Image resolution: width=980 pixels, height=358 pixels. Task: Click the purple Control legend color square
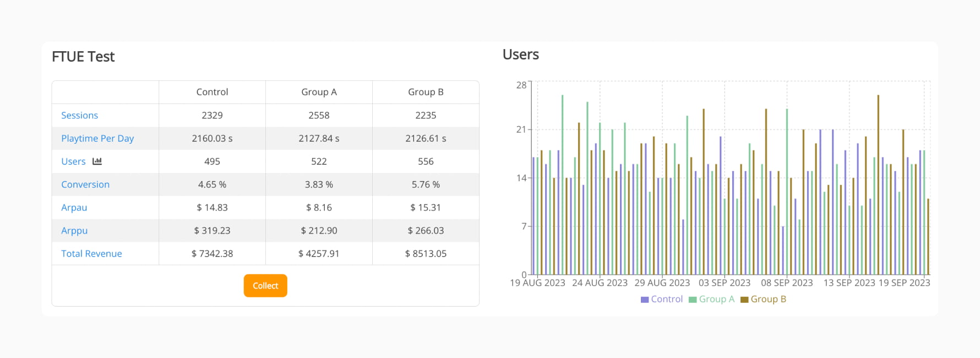[x=645, y=300]
